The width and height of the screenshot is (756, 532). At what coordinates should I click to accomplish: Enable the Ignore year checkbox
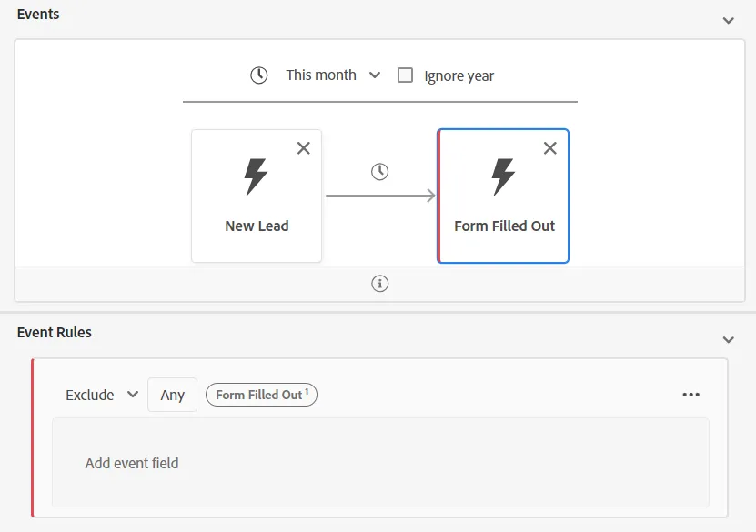tap(405, 75)
